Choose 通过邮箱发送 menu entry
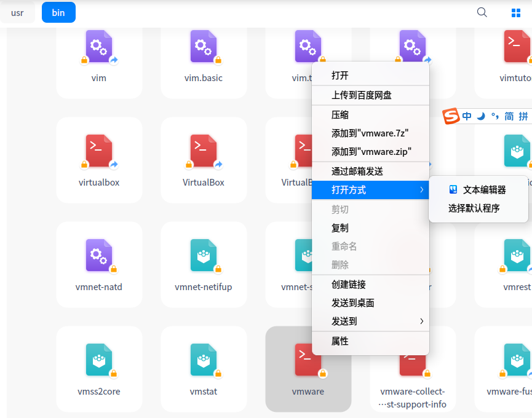This screenshot has width=532, height=418. (x=370, y=172)
